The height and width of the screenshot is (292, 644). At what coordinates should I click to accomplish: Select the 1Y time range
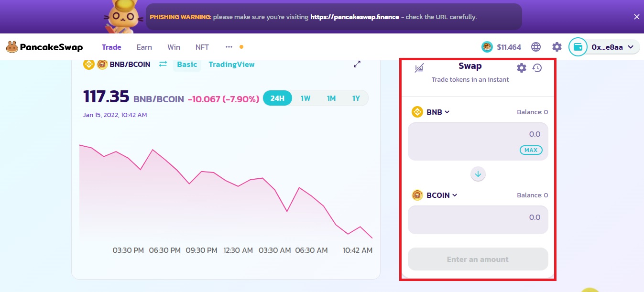[x=356, y=98]
